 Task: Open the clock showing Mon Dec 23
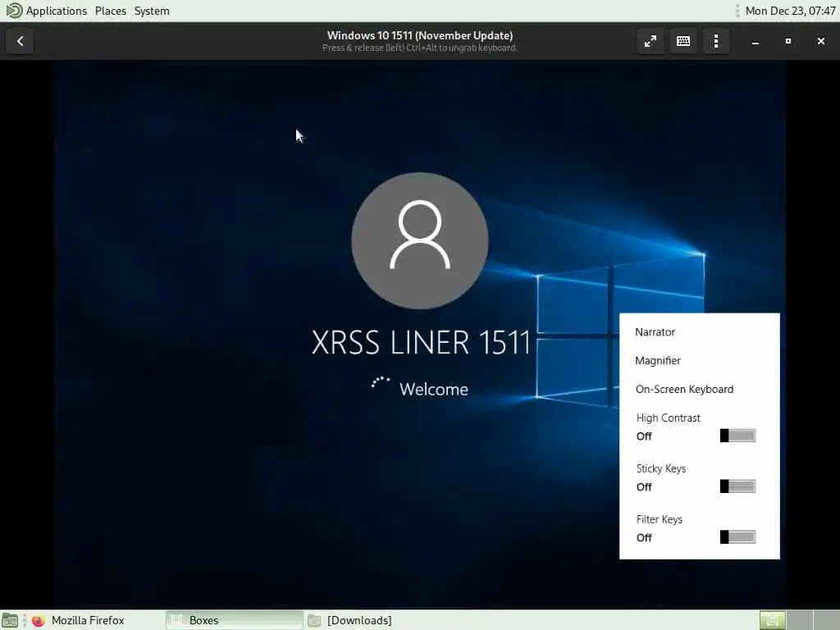click(x=790, y=11)
